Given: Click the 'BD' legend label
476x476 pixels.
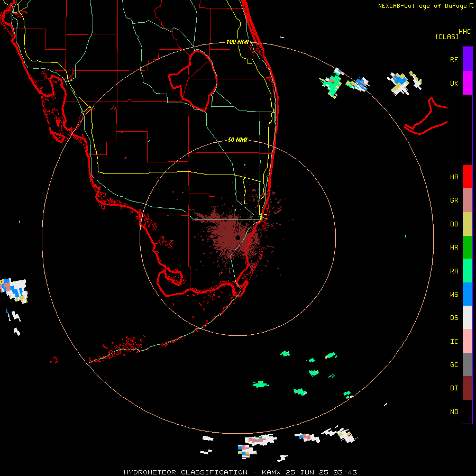Looking at the screenshot, I should (454, 224).
